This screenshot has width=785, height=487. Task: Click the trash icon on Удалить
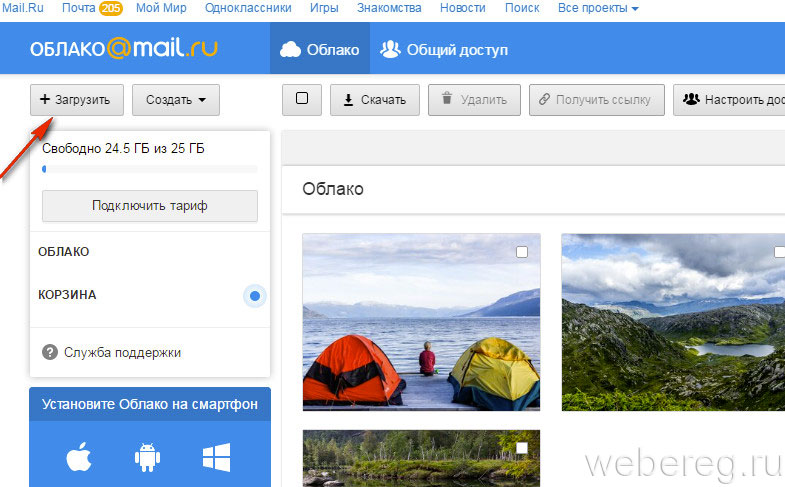point(447,98)
